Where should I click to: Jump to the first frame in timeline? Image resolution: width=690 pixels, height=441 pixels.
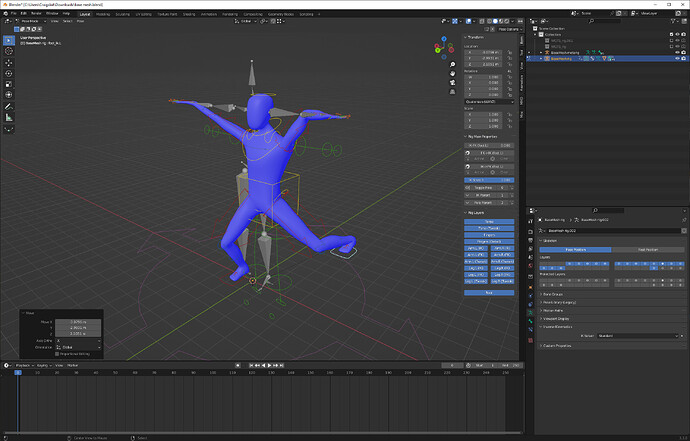pyautogui.click(x=251, y=365)
